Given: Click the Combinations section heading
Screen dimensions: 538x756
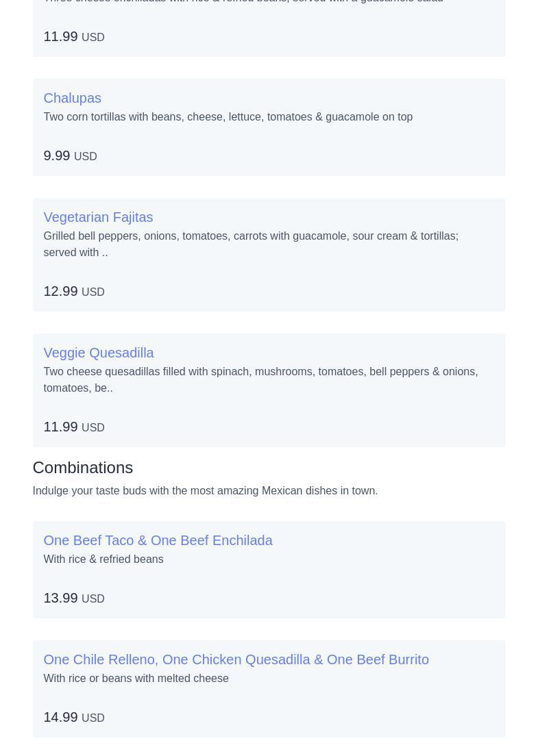Looking at the screenshot, I should coord(82,468).
